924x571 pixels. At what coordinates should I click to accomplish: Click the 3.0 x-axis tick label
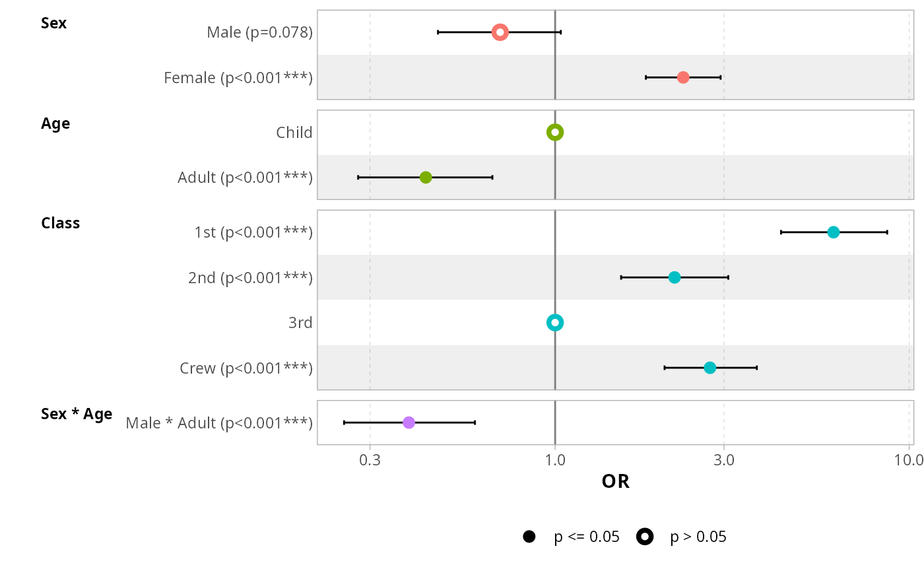click(724, 459)
